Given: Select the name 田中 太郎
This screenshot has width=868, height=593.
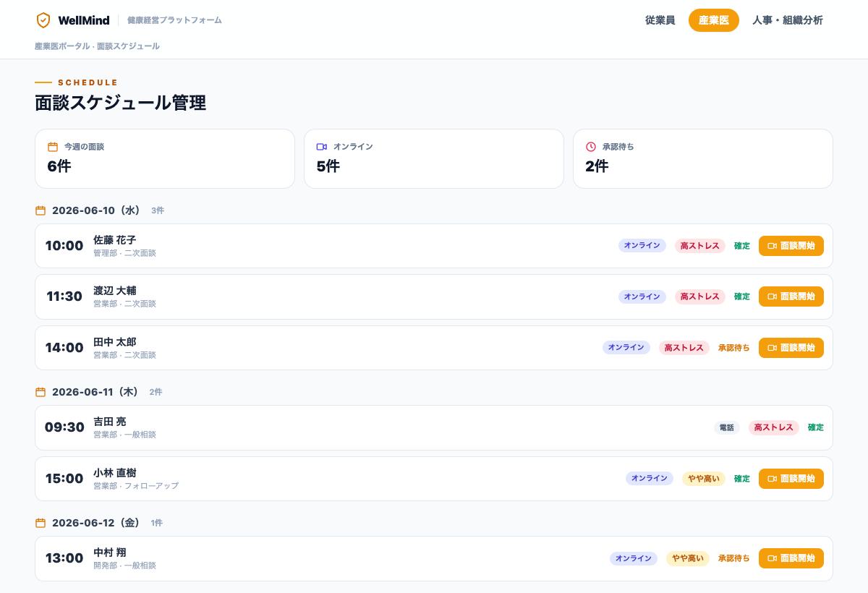Looking at the screenshot, I should [x=114, y=342].
